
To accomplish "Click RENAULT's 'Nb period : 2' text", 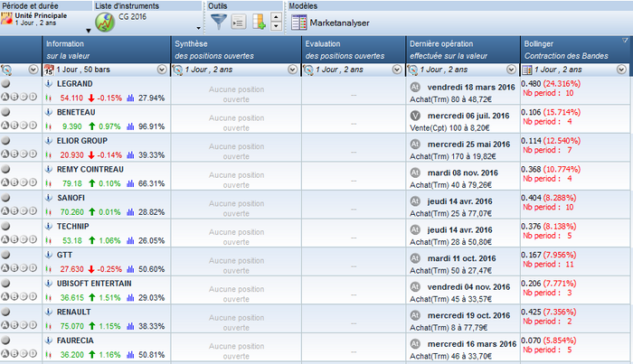I will (x=547, y=322).
